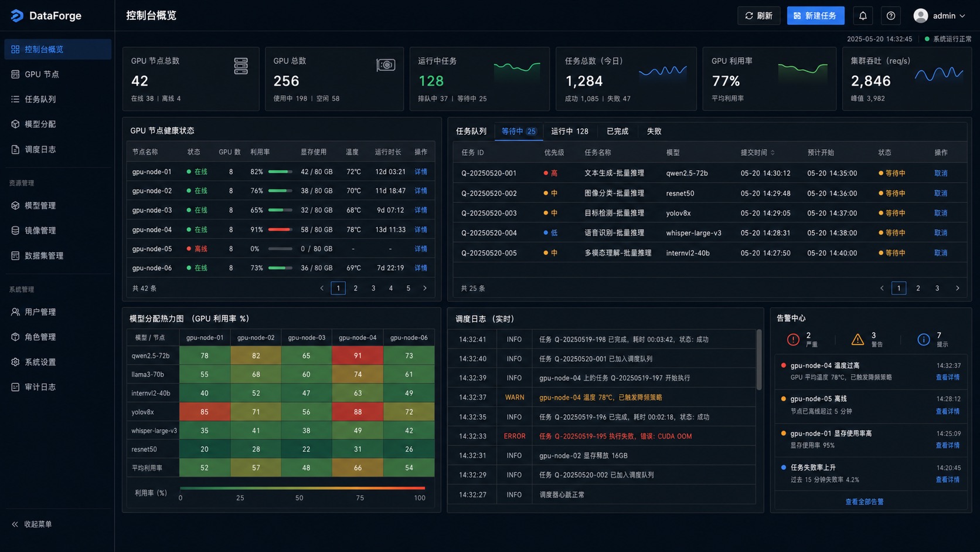Go to next page in GPU node table

tap(425, 288)
